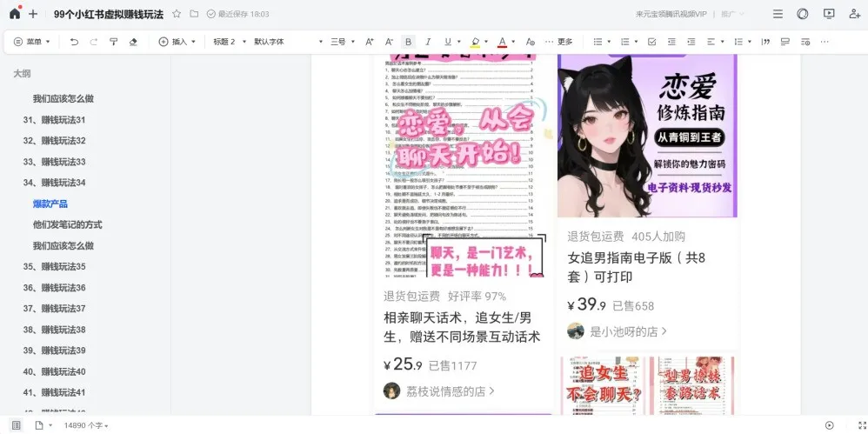Click the play icon in status bar
This screenshot has width=868, height=434.
[x=829, y=425]
